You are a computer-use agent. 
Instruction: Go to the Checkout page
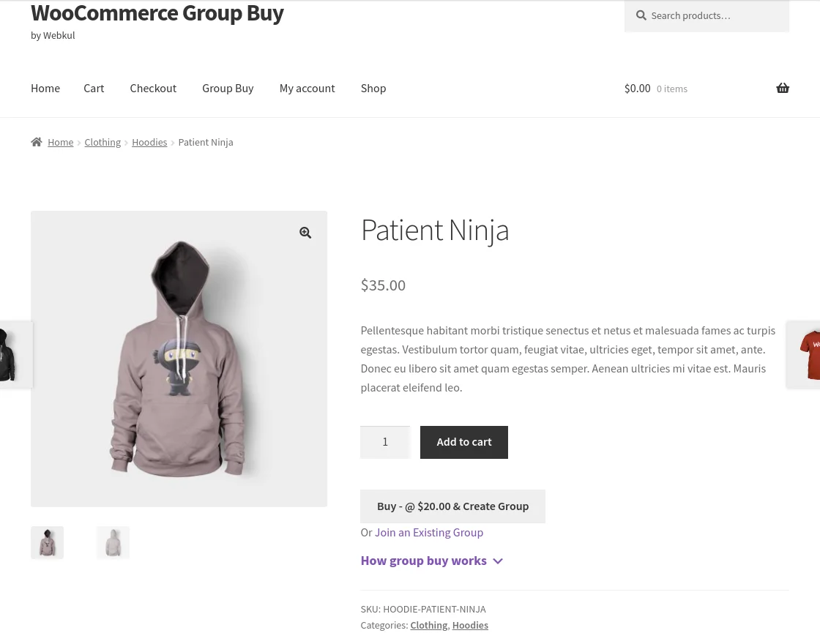click(153, 88)
